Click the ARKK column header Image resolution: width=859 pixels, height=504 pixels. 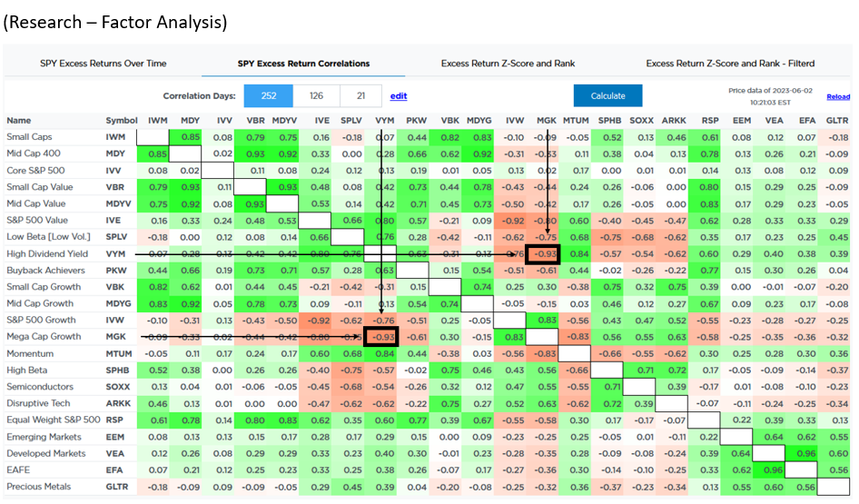[x=674, y=121]
